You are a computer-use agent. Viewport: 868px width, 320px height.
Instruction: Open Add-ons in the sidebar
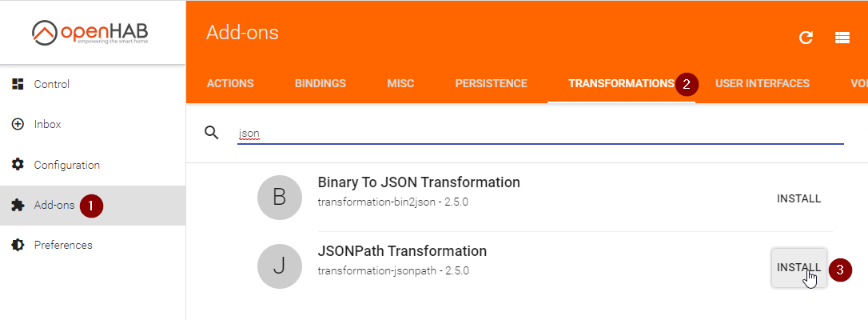click(x=93, y=206)
